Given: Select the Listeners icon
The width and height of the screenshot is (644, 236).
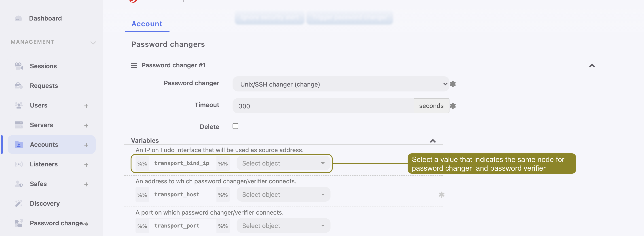Looking at the screenshot, I should tap(19, 164).
